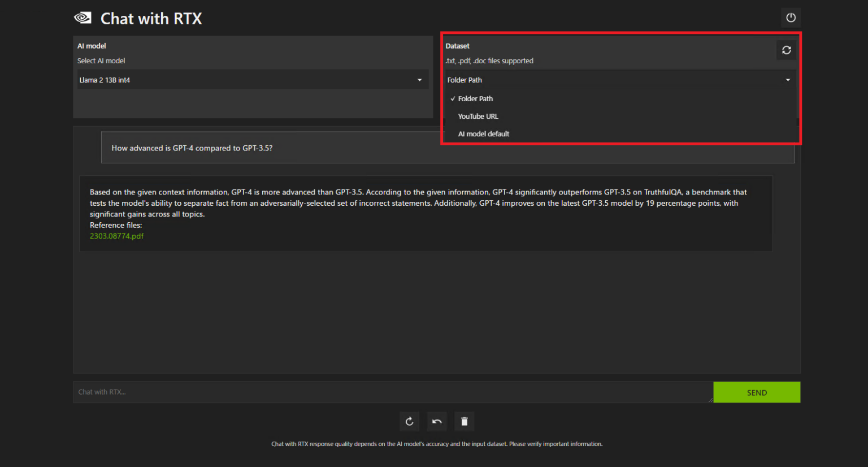This screenshot has width=868, height=467.
Task: Select the AI model default menu entry
Action: [484, 133]
